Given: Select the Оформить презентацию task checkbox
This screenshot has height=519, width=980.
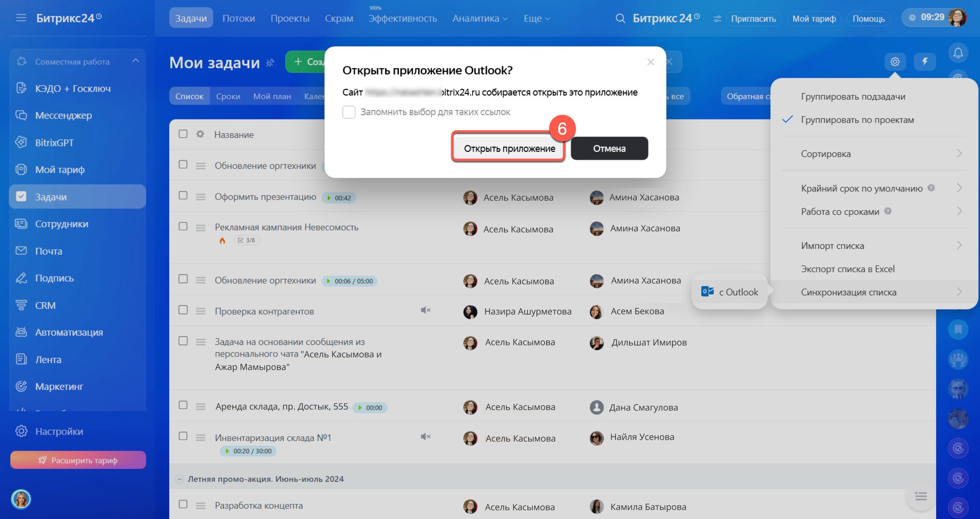Looking at the screenshot, I should 183,195.
